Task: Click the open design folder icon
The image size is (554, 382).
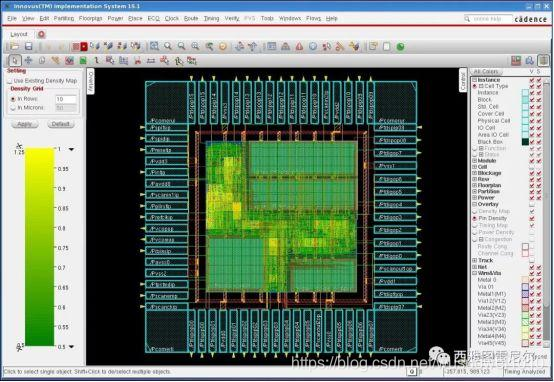Action: tap(14, 46)
